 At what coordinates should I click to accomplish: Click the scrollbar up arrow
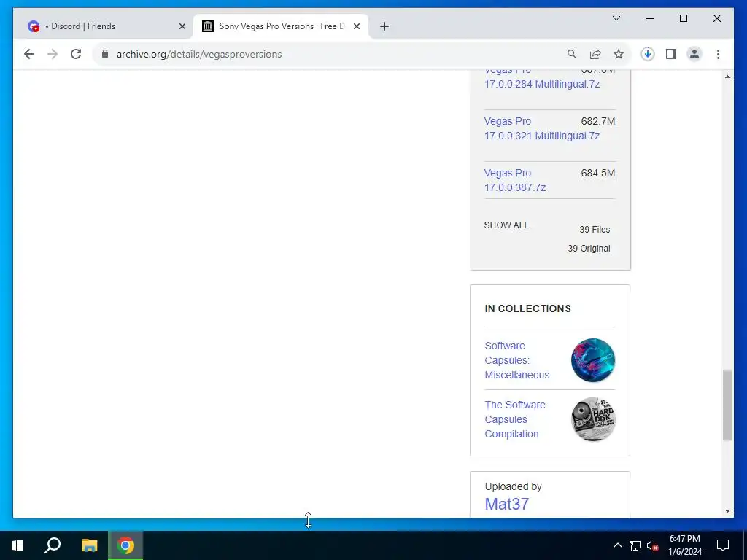point(727,77)
